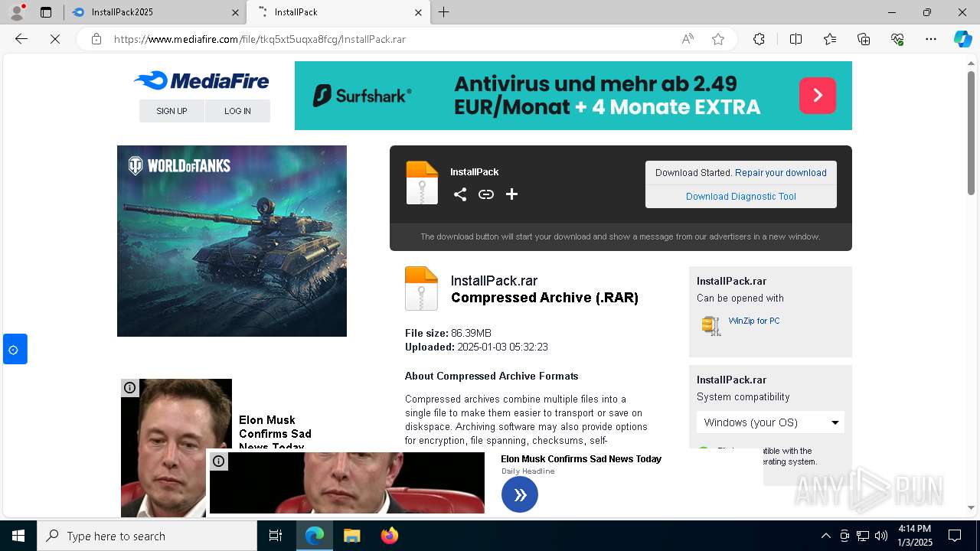Stop loading the page
Viewport: 980px width, 551px height.
coord(55,39)
